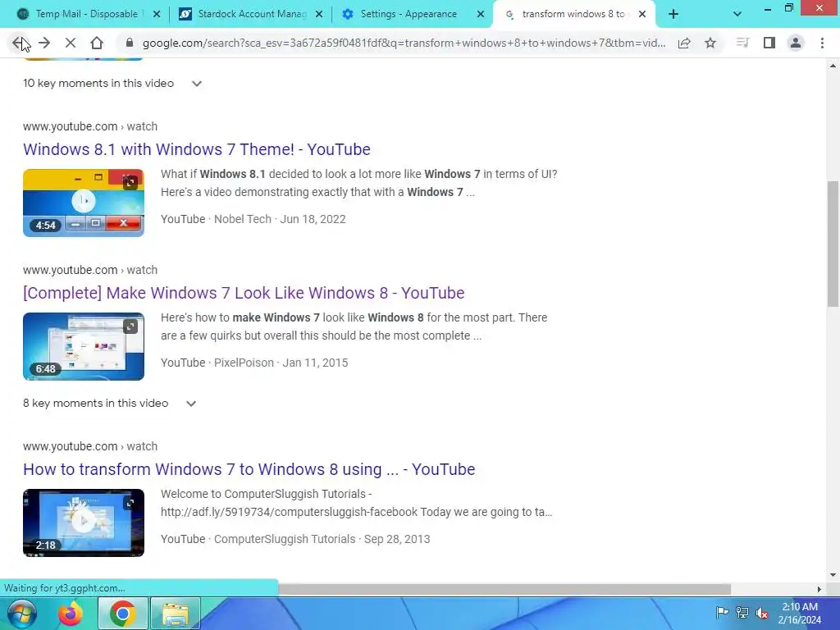The height and width of the screenshot is (630, 840).
Task: Click the www.youtube.com › watch above Windows 8.1 result
Action: 90,126
